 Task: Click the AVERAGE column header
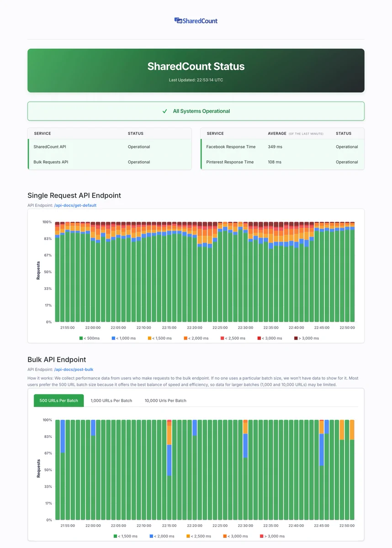(x=277, y=133)
